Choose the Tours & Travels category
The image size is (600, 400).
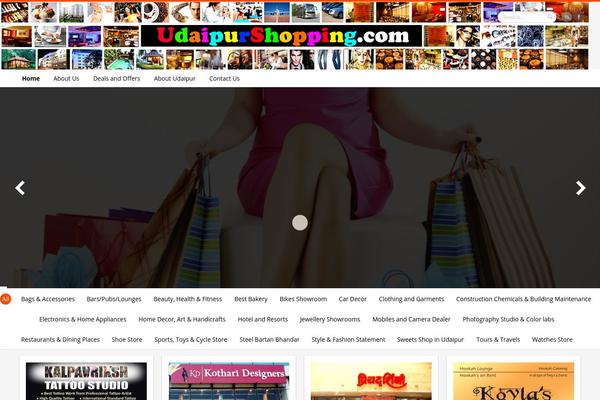pos(498,340)
